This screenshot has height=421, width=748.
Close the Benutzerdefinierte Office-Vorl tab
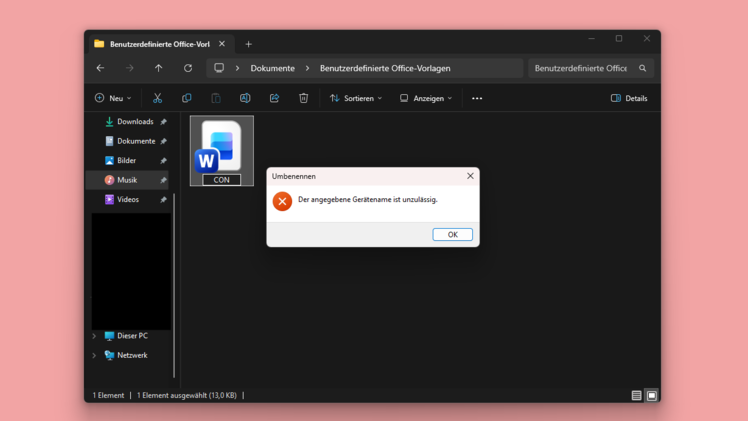click(222, 44)
